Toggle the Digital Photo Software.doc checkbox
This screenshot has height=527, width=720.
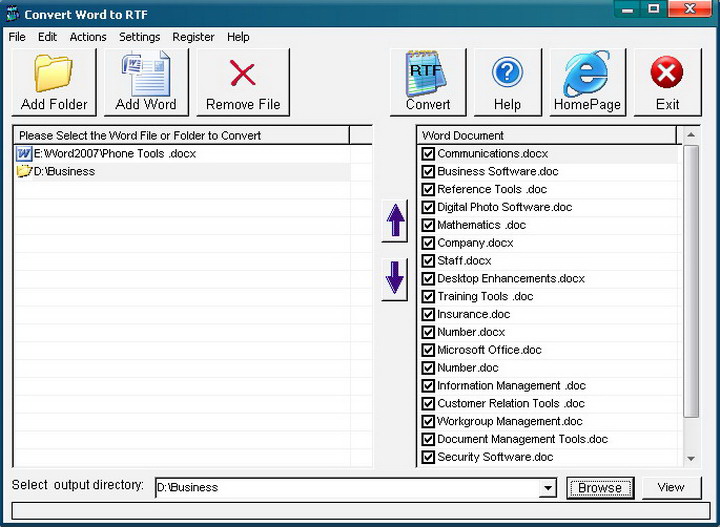tap(428, 207)
